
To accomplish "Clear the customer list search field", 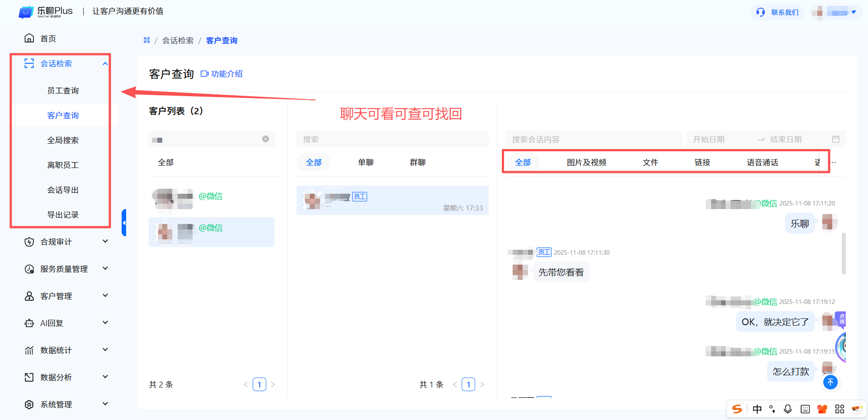I will (x=265, y=139).
